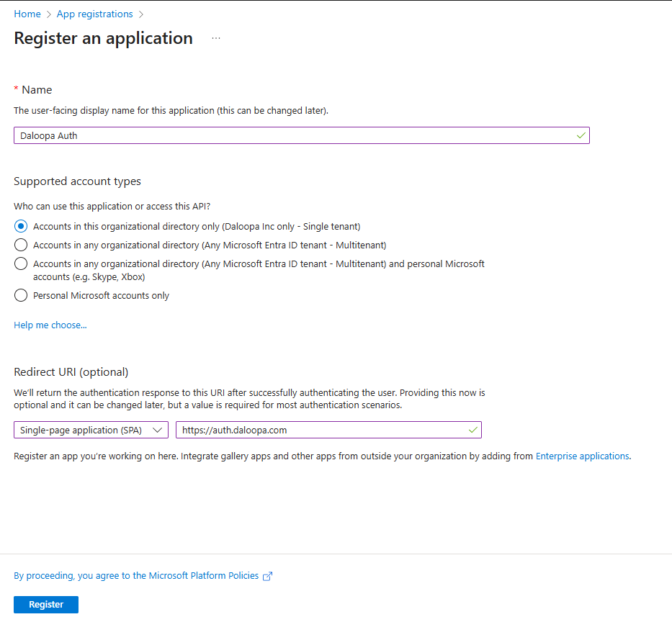Viewport: 672px width, 622px height.
Task: Open the Enterprise applications link
Action: [583, 456]
